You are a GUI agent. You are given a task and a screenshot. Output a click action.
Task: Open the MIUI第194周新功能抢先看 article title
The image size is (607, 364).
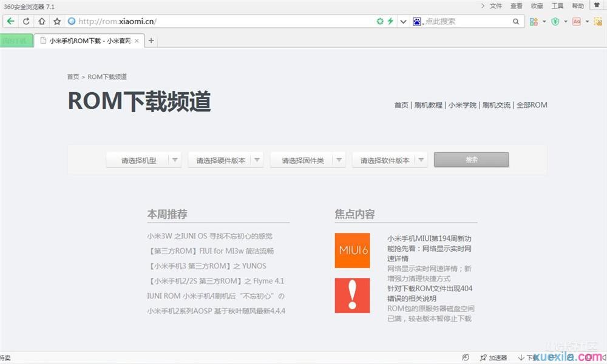pyautogui.click(x=429, y=248)
